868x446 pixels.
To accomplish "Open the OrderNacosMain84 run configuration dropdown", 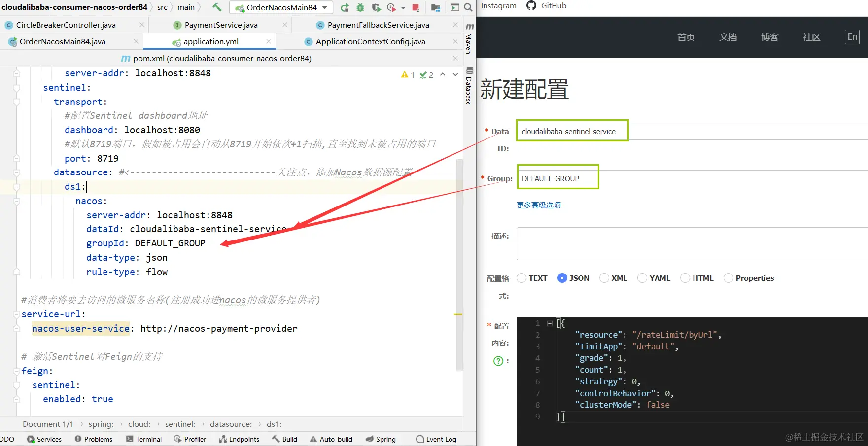I will pos(281,7).
